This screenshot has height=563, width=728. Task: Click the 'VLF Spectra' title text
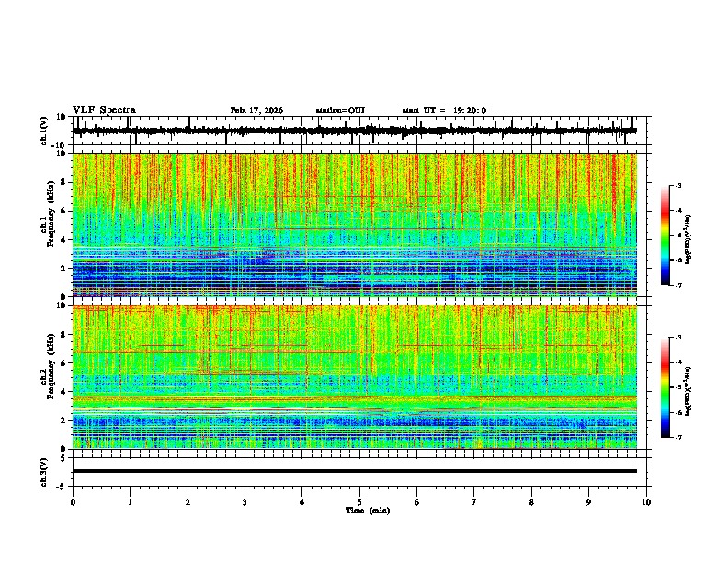tap(104, 110)
